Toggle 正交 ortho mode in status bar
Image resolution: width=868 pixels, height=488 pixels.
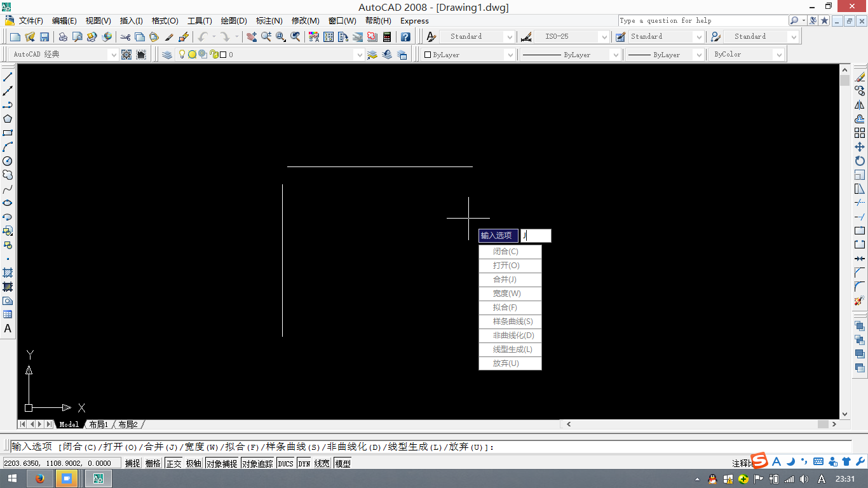pos(173,463)
